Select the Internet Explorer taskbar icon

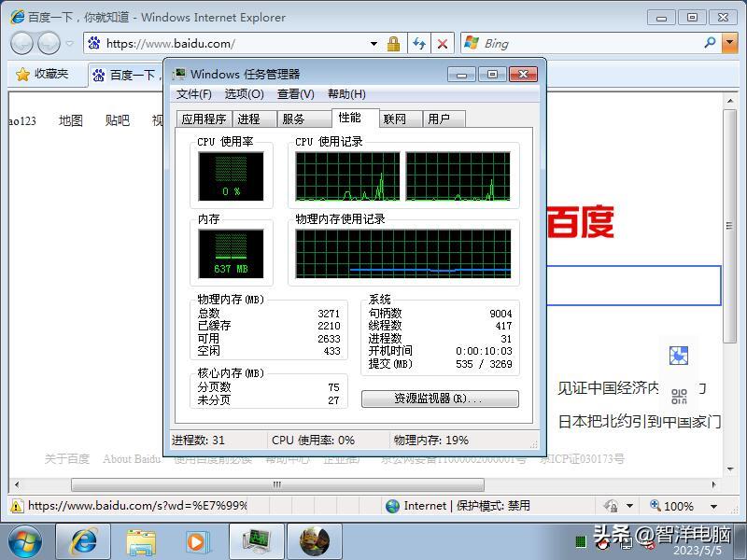(x=82, y=541)
